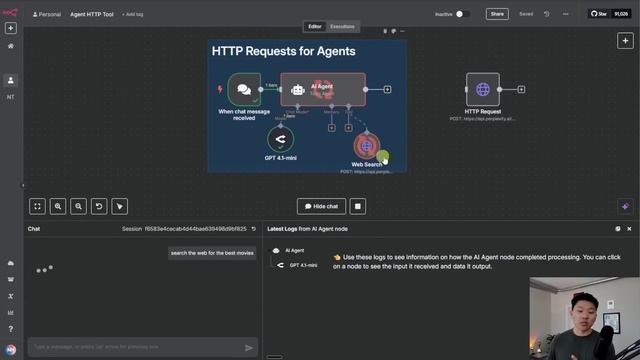The height and width of the screenshot is (360, 640).
Task: Add node after the AI Agent output
Action: tap(387, 89)
